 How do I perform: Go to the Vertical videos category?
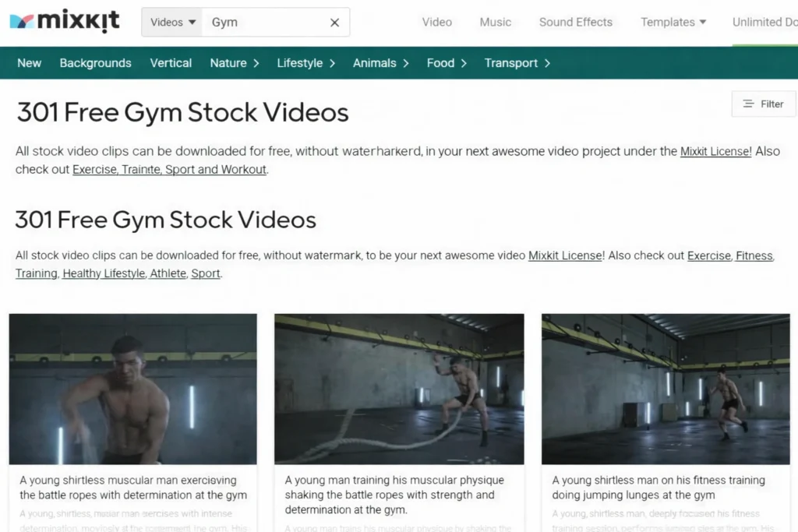[171, 63]
